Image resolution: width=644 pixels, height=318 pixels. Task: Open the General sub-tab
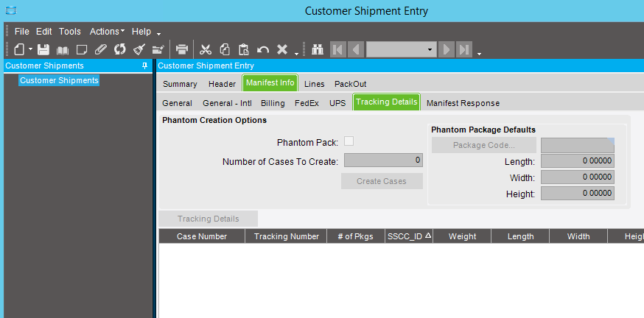point(177,103)
